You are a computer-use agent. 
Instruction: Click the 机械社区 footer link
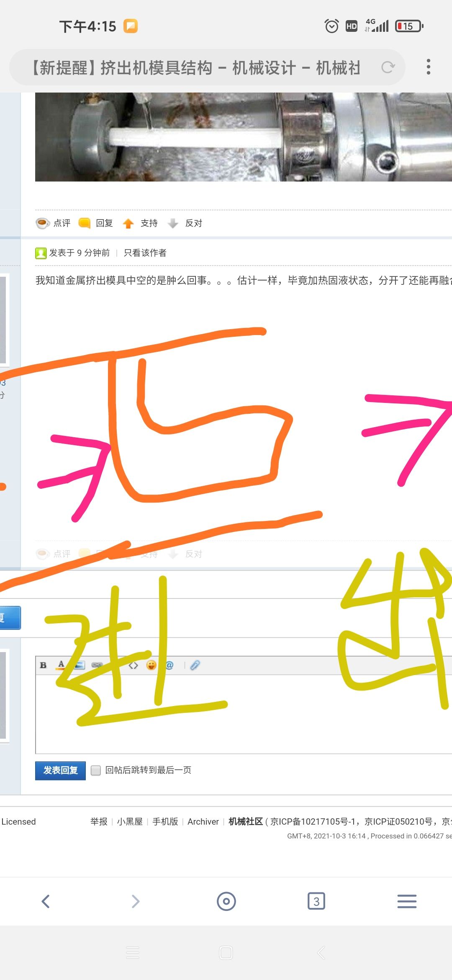coord(246,822)
